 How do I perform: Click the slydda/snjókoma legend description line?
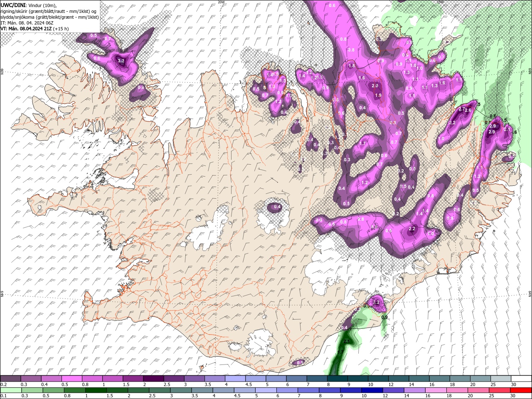coord(49,17)
